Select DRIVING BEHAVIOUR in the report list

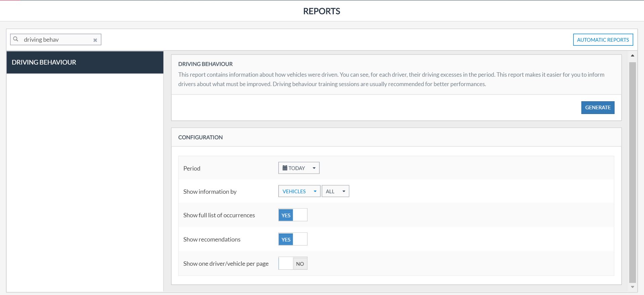[x=85, y=62]
